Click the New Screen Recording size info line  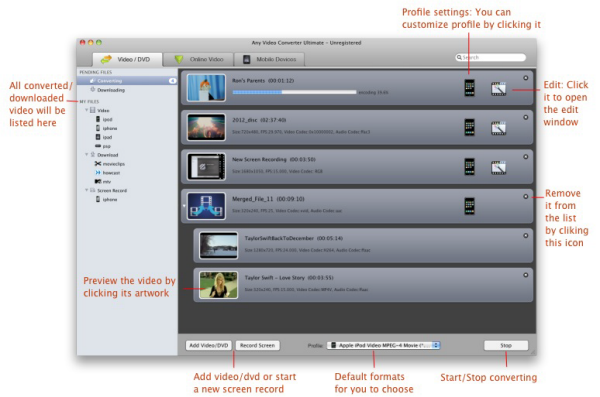(277, 172)
